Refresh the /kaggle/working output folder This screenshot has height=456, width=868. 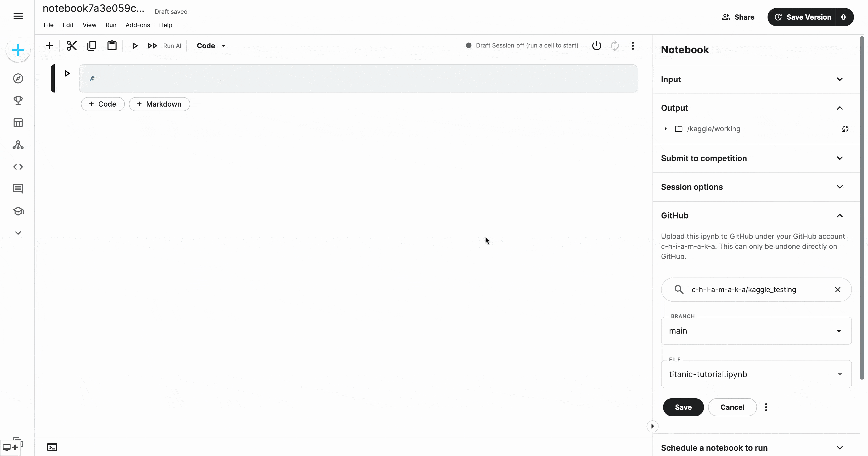click(845, 128)
